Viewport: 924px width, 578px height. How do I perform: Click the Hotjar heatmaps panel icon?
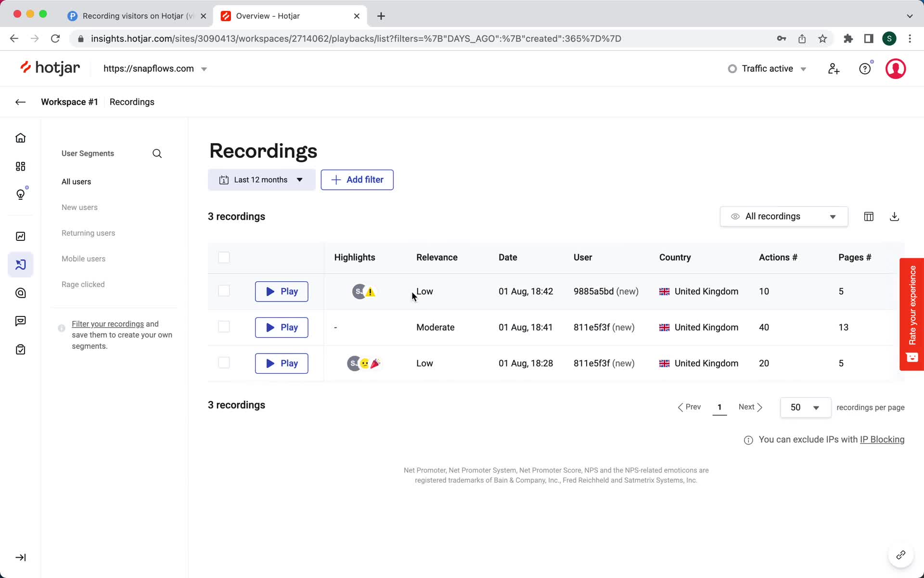click(x=21, y=293)
